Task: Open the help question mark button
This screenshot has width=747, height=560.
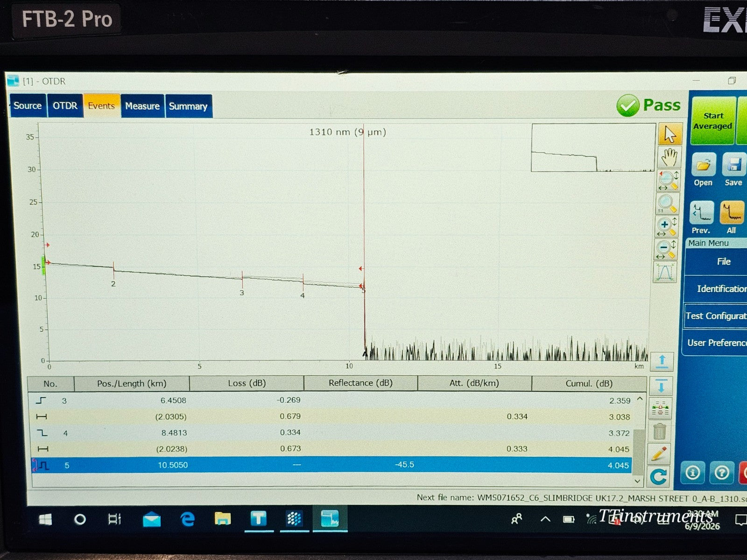Action: (722, 473)
